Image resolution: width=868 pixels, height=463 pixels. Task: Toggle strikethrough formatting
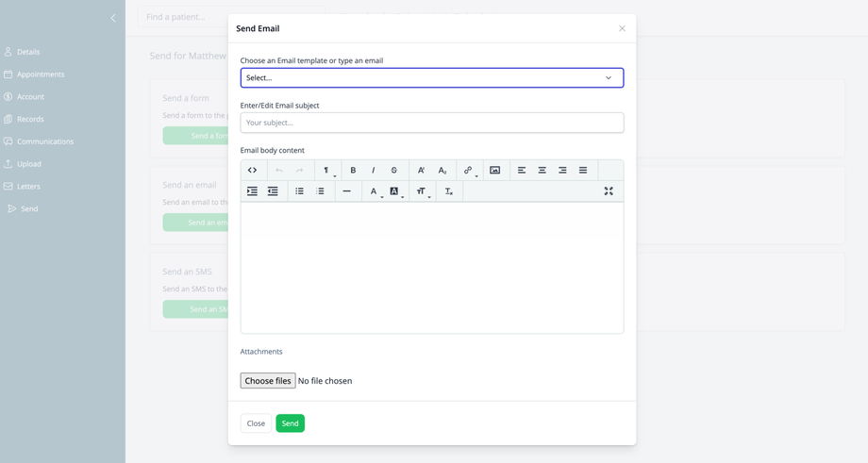[394, 171]
